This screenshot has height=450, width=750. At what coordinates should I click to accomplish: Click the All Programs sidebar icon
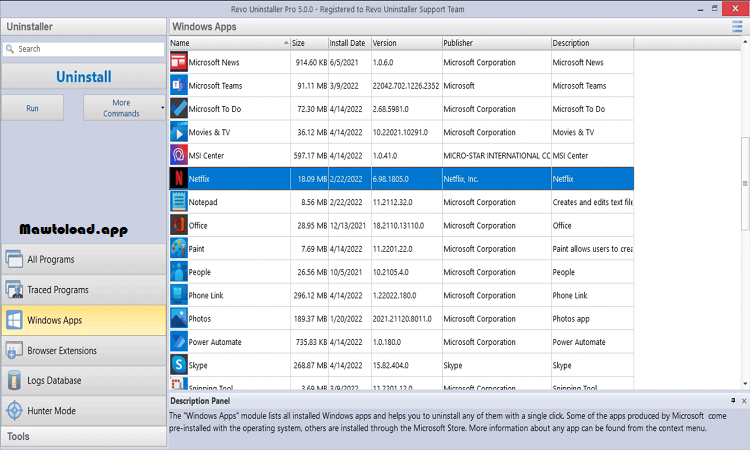[x=14, y=259]
